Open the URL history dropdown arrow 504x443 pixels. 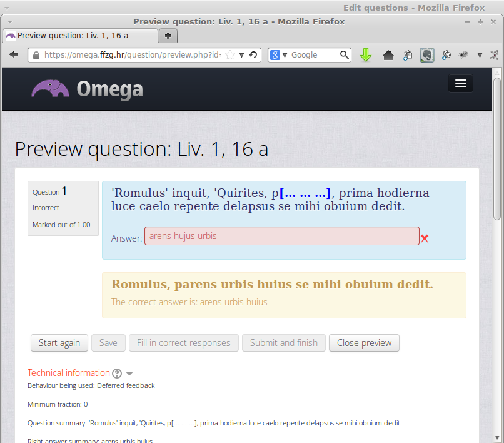coord(242,55)
